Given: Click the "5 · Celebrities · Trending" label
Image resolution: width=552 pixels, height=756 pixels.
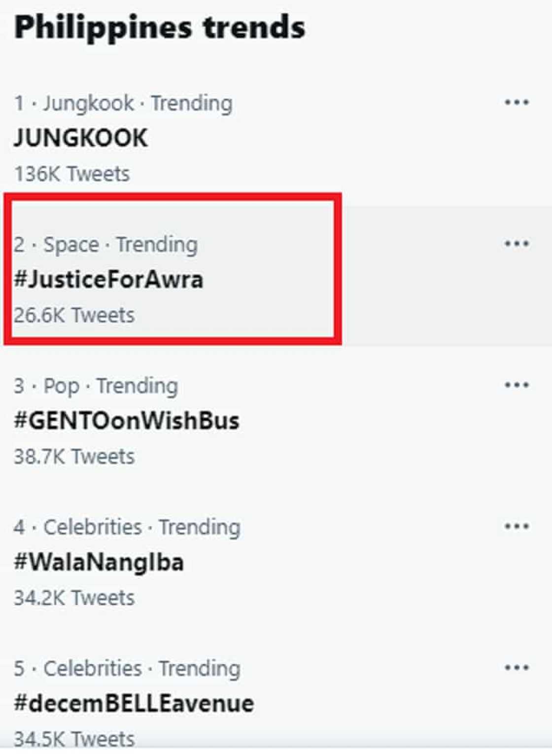Looking at the screenshot, I should [127, 669].
